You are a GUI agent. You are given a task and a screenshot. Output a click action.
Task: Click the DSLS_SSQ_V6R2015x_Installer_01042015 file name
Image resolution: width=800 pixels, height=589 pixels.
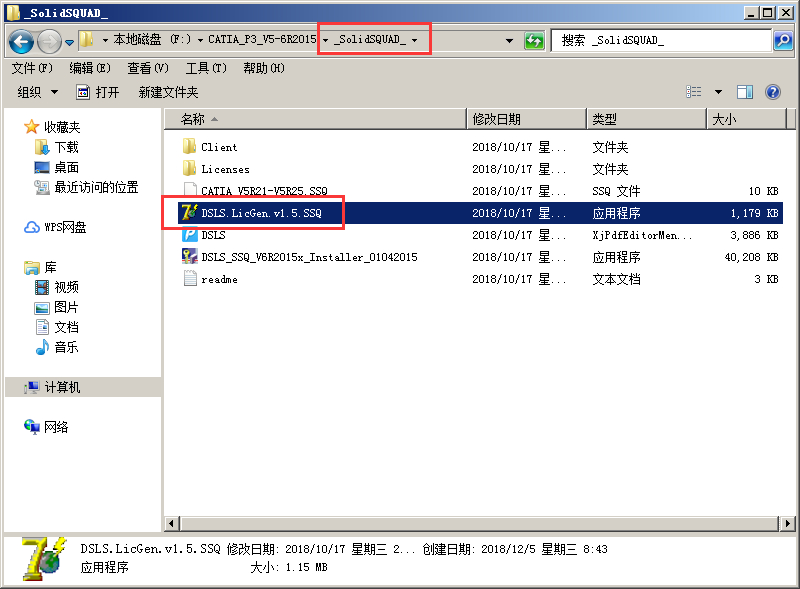tap(309, 257)
